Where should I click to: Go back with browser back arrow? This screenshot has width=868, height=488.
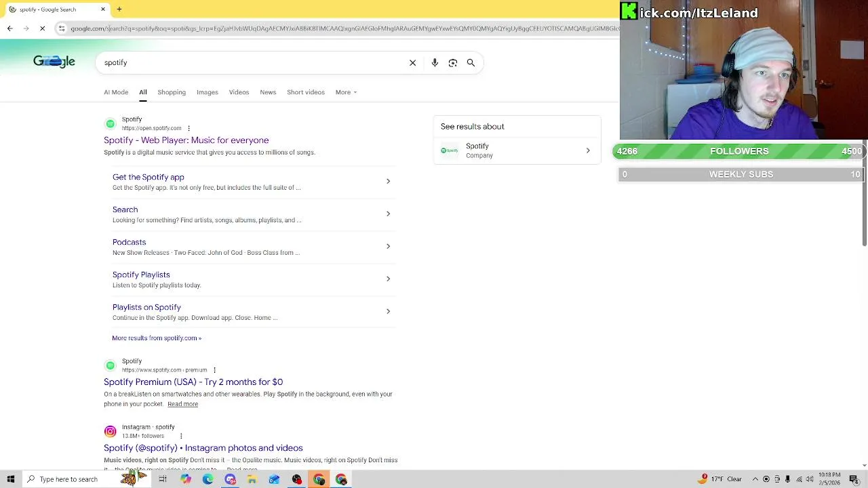coord(9,28)
